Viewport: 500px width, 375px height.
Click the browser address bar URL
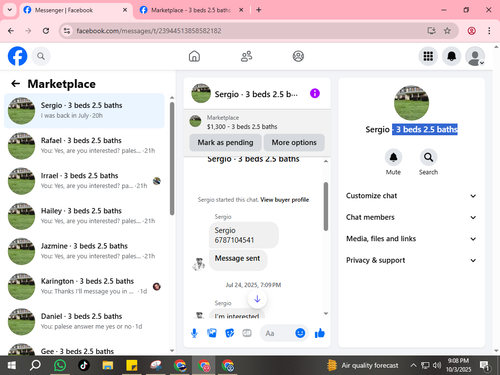click(x=149, y=31)
